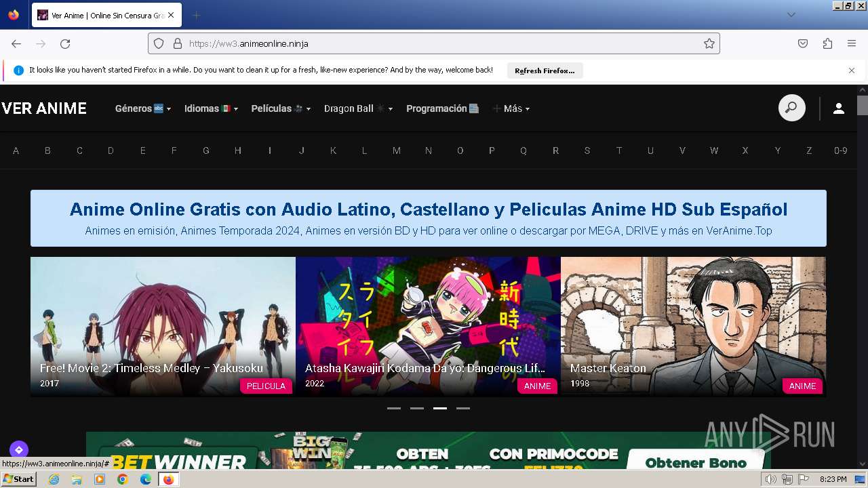Switch to Firefox taskbar button
868x488 pixels.
[x=168, y=479]
